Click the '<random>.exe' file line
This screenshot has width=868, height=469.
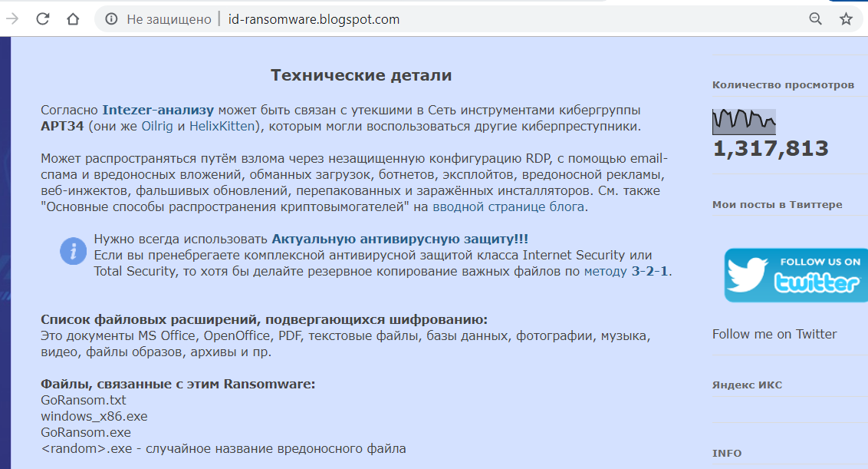point(223,448)
